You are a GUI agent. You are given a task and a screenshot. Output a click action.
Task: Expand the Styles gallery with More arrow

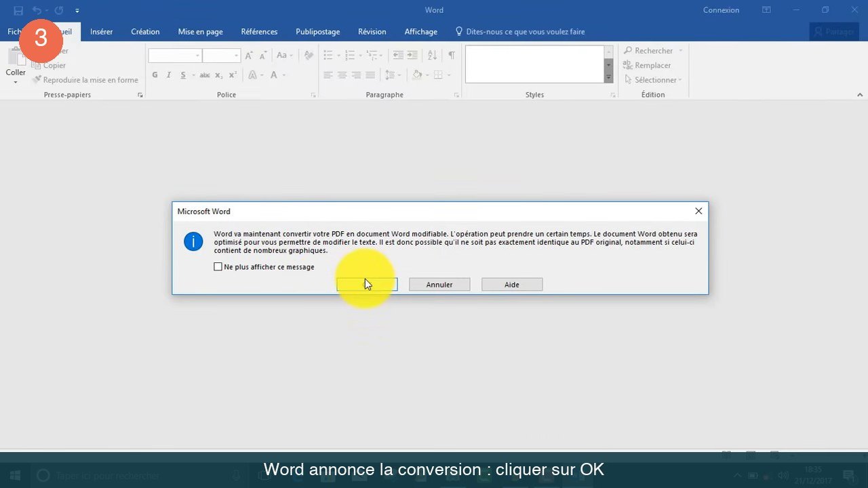coord(608,78)
